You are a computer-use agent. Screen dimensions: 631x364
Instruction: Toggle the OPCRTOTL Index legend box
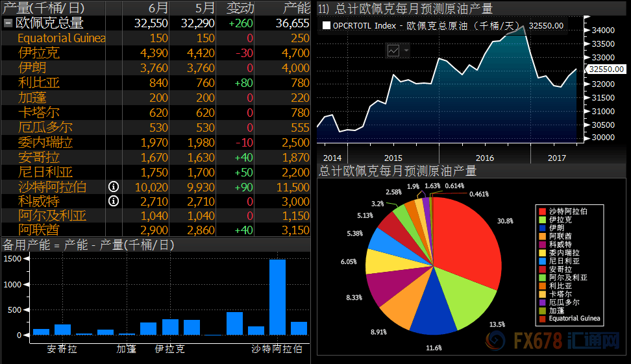(x=327, y=26)
